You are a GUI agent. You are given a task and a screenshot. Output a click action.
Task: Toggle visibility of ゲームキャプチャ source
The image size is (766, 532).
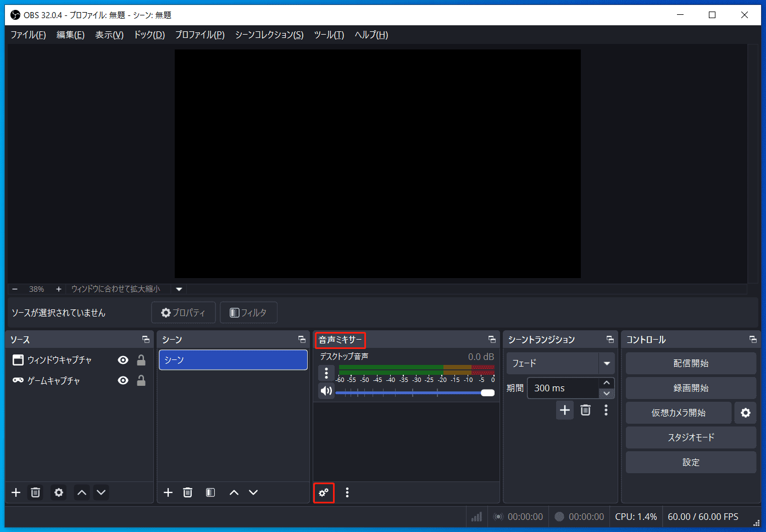pyautogui.click(x=123, y=380)
